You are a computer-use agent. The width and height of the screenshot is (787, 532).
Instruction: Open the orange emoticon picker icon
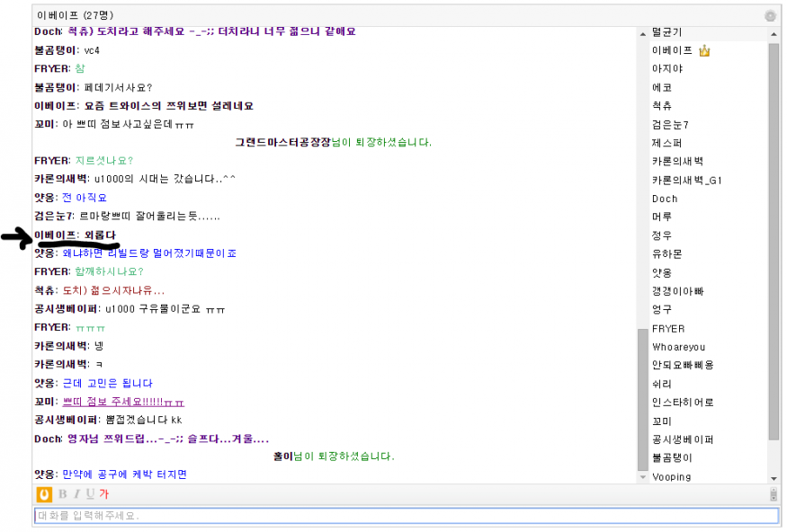click(44, 494)
